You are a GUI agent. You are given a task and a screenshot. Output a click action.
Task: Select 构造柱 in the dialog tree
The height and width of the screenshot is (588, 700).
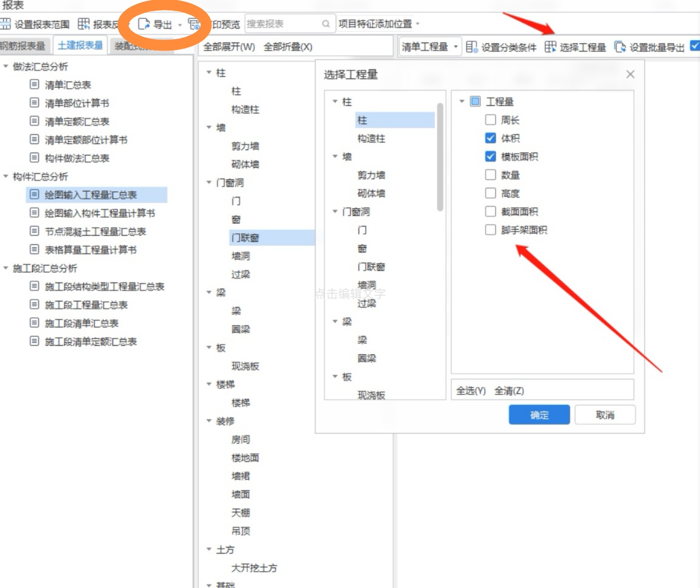pyautogui.click(x=371, y=139)
